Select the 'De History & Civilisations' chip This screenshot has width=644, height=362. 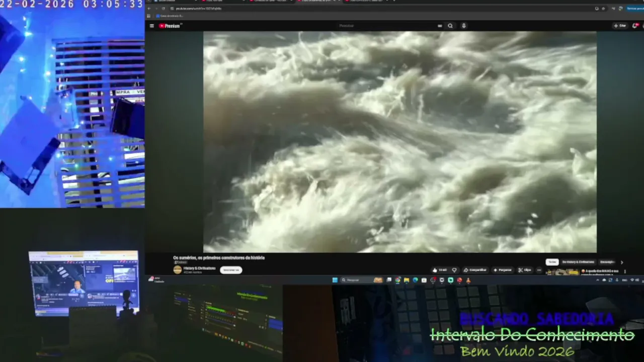coord(578,262)
